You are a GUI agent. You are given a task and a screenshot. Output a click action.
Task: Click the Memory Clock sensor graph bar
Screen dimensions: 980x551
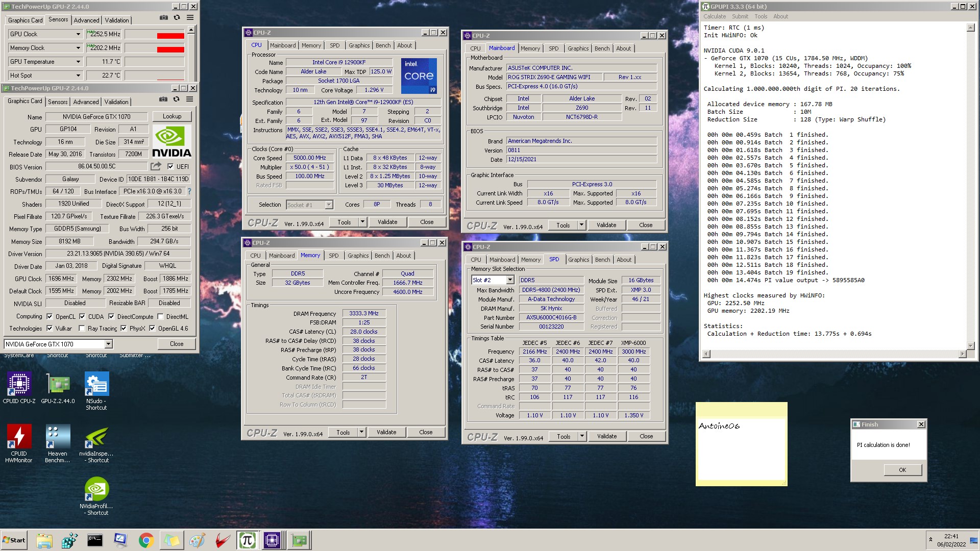click(x=155, y=48)
